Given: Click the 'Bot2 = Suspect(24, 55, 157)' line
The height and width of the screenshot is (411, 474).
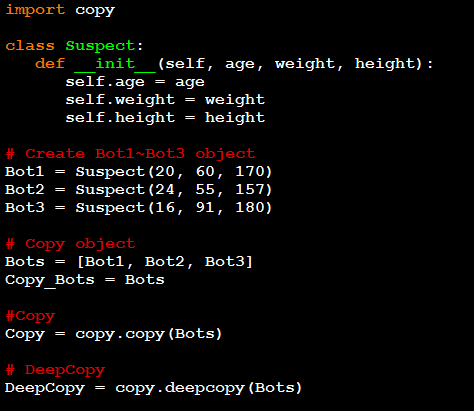Looking at the screenshot, I should click(139, 190).
